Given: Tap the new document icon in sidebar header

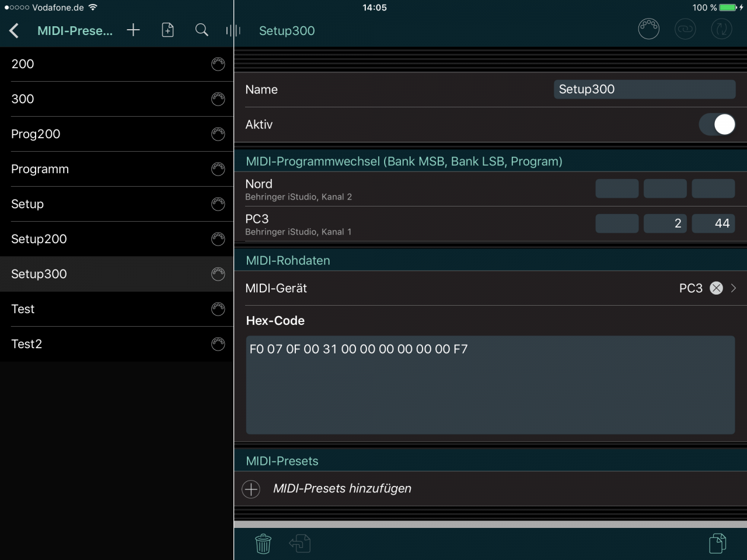Looking at the screenshot, I should [x=167, y=30].
